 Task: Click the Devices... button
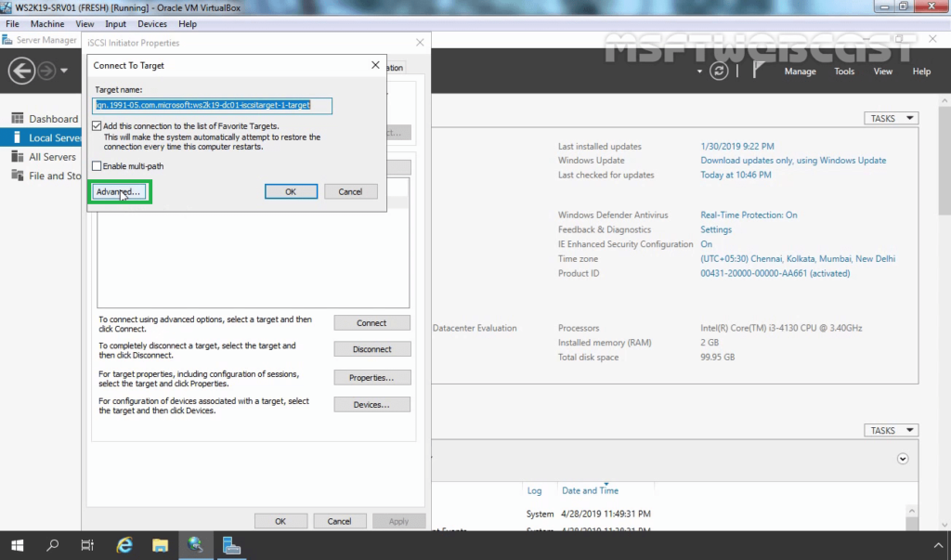tap(371, 404)
